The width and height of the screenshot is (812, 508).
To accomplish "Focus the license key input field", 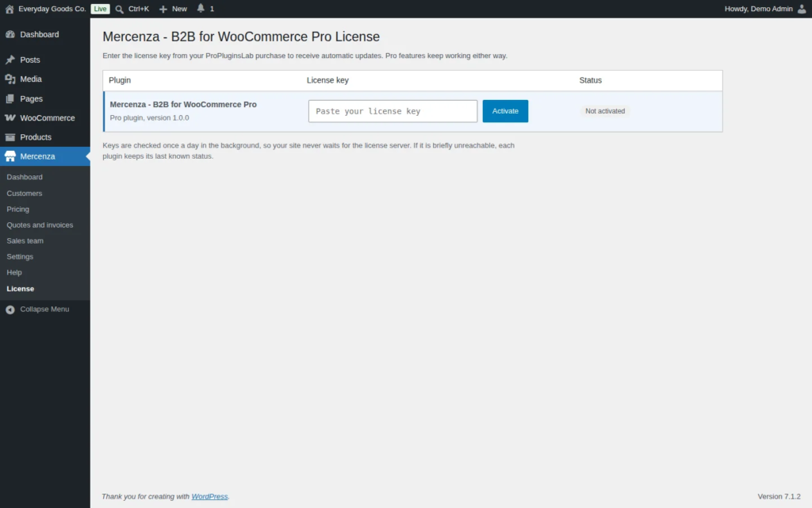I will [x=393, y=111].
